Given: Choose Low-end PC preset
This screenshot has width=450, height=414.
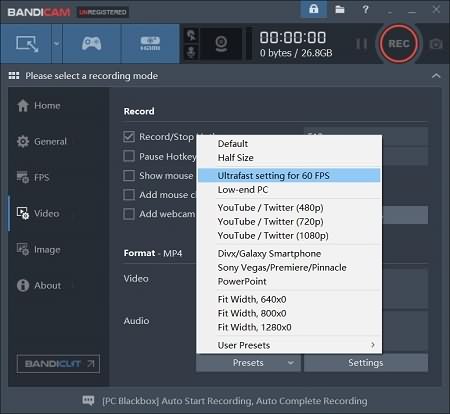Looking at the screenshot, I should click(289, 190).
